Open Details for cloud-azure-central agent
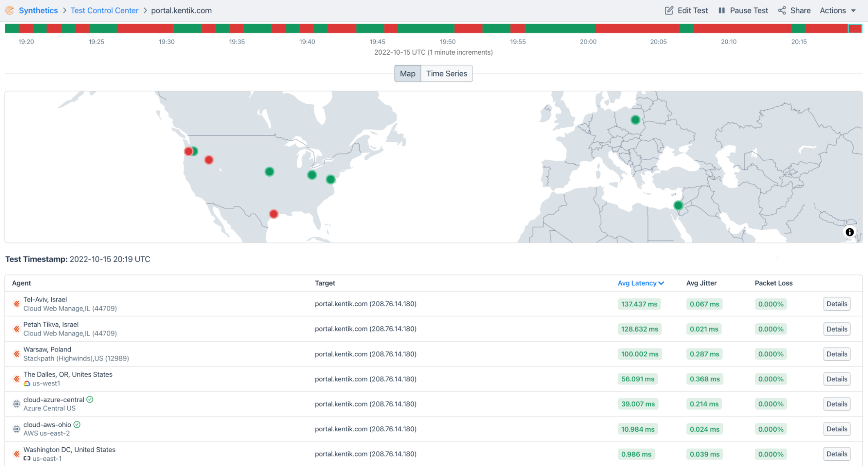The image size is (868, 466). coord(837,404)
